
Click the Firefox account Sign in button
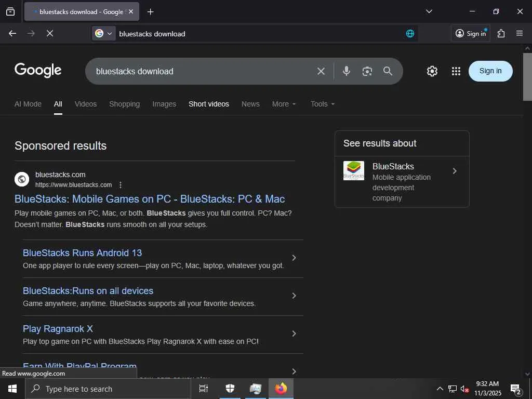(x=471, y=33)
